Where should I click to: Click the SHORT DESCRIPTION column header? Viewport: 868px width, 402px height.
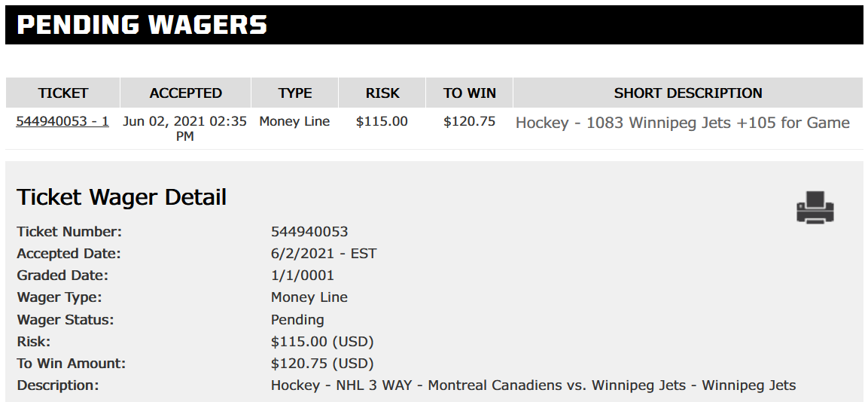(x=687, y=93)
